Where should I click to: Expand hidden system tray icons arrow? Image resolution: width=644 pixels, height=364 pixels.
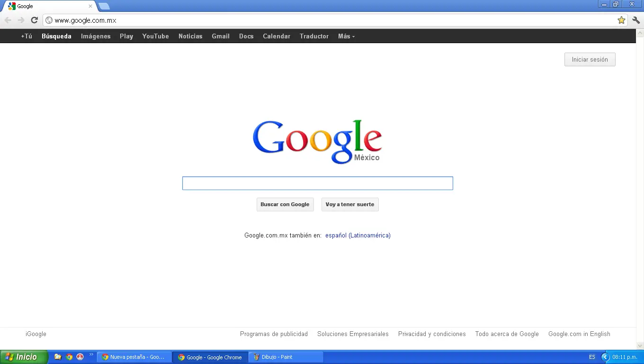pyautogui.click(x=605, y=357)
